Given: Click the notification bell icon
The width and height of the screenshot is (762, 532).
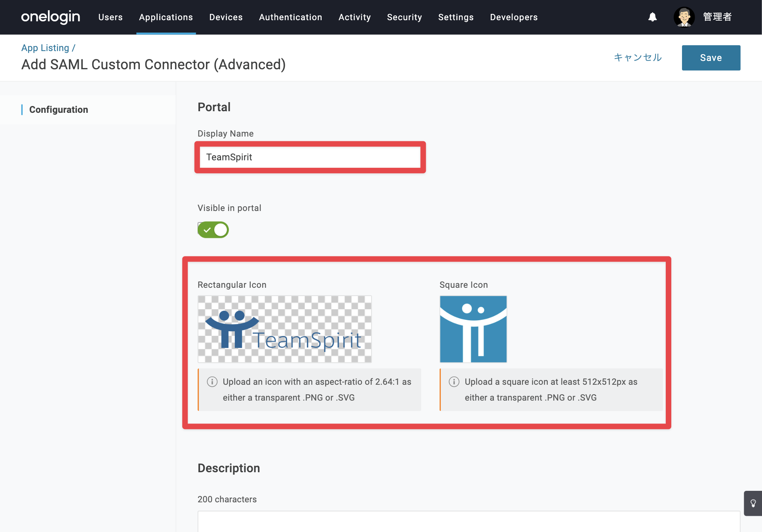Looking at the screenshot, I should point(652,17).
